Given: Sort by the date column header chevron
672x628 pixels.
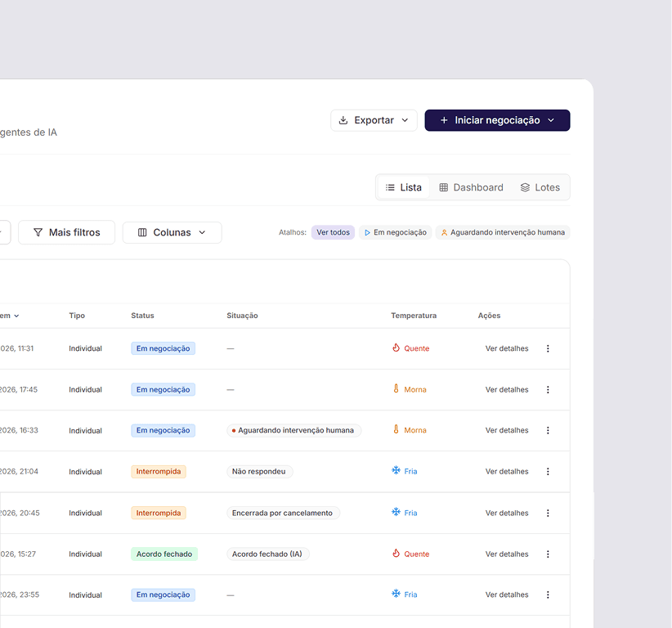Looking at the screenshot, I should 16,316.
